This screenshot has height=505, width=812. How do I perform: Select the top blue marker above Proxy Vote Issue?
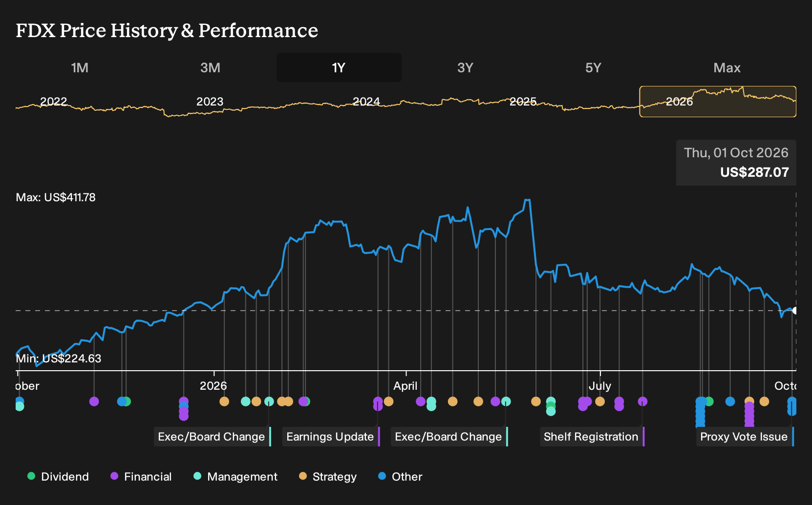click(792, 401)
